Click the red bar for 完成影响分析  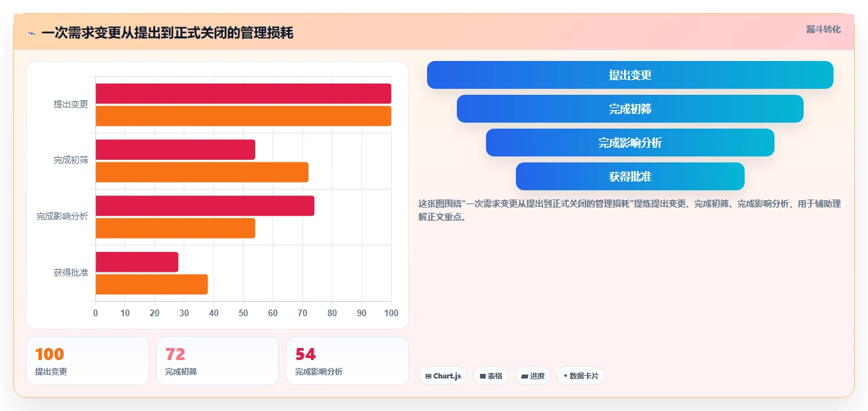pos(205,206)
